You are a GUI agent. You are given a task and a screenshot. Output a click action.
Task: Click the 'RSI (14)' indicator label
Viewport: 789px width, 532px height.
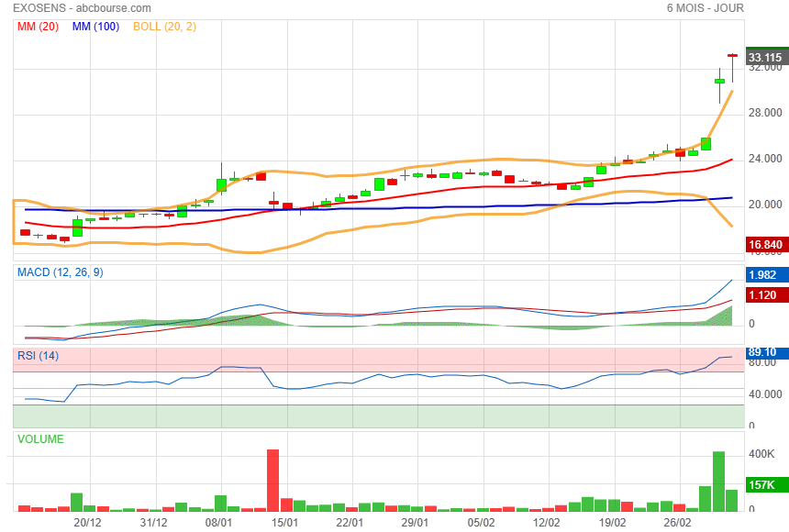point(39,356)
